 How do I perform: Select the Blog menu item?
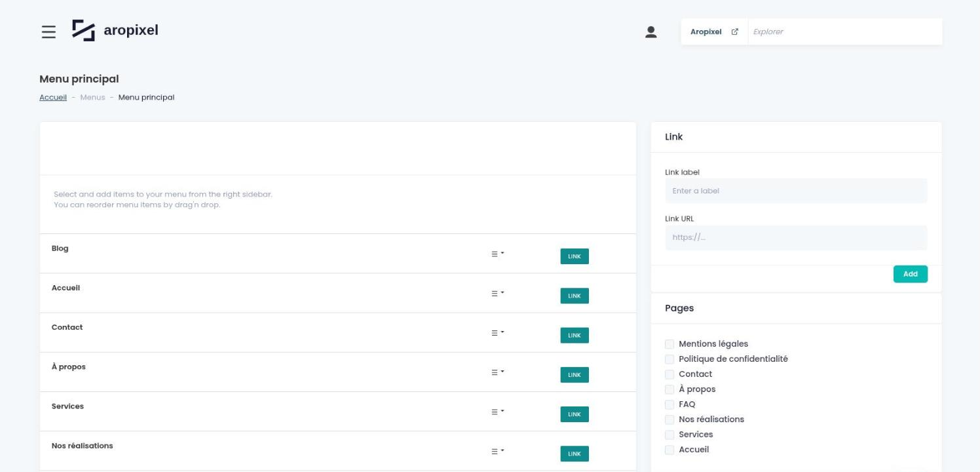point(338,254)
